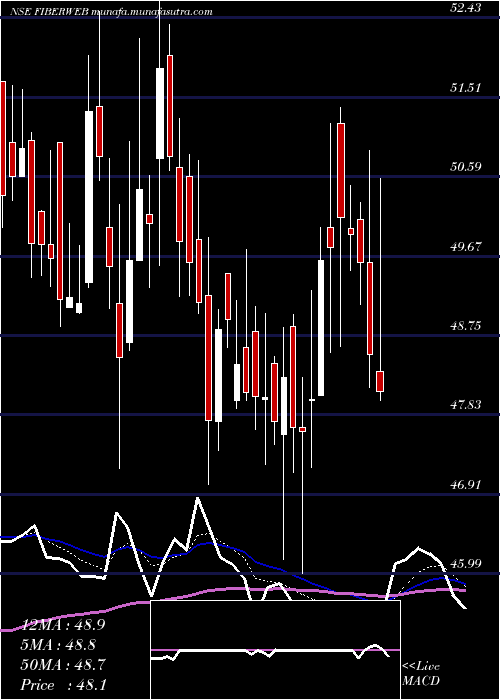Click the 49.67 price axis label
500x700 pixels.
(x=466, y=246)
